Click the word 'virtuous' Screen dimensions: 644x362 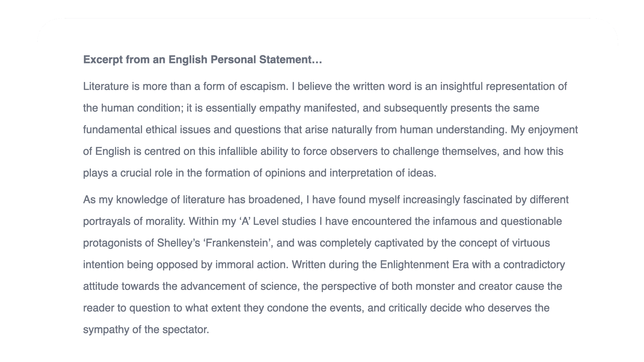click(x=531, y=243)
